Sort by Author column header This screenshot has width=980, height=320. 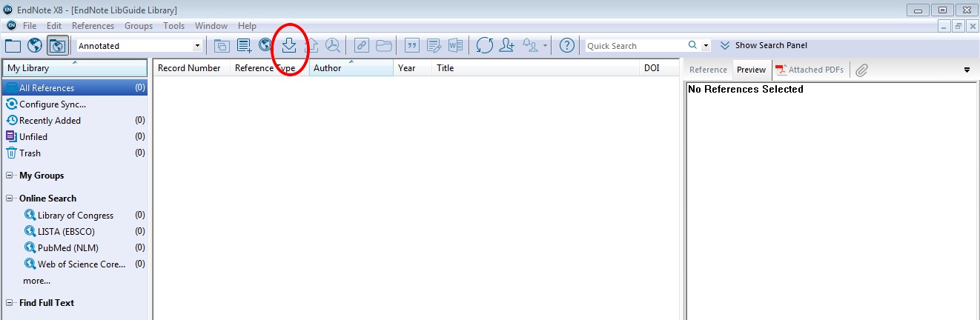click(x=351, y=68)
